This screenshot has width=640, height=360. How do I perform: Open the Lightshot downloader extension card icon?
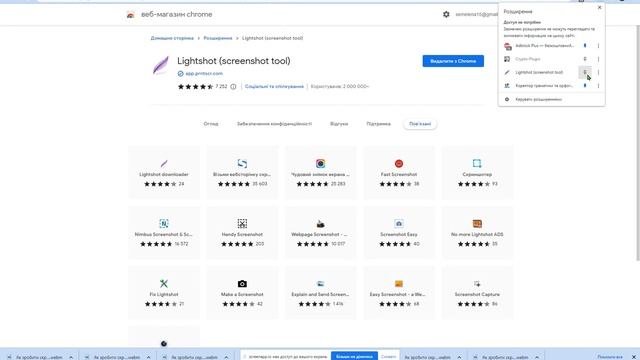[x=164, y=163]
